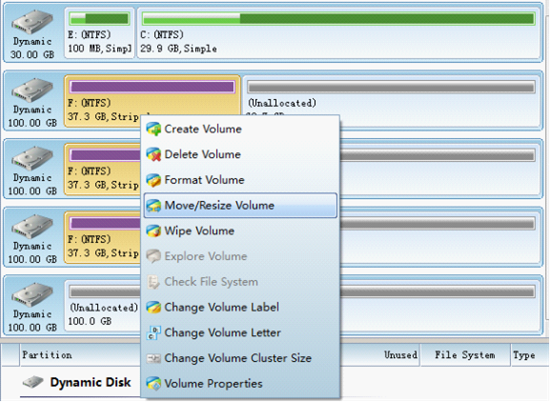
Task: Click the Change Volume Label icon
Action: (x=154, y=307)
